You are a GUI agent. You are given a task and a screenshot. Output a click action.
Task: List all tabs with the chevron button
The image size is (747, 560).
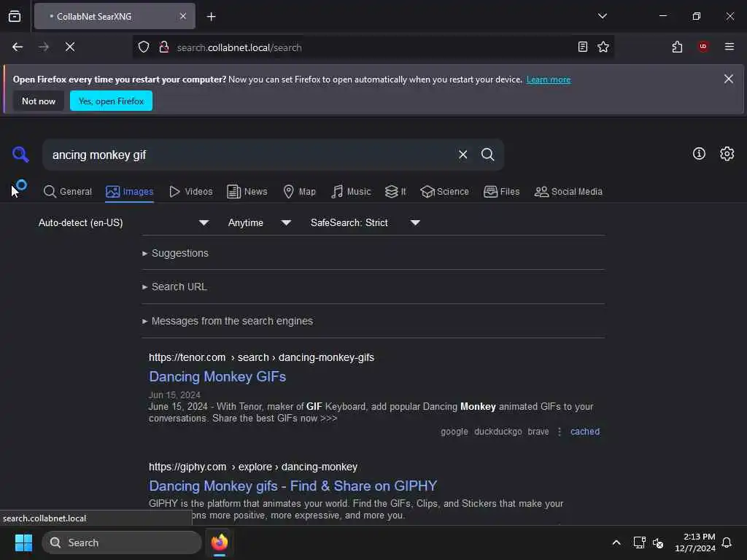point(602,16)
